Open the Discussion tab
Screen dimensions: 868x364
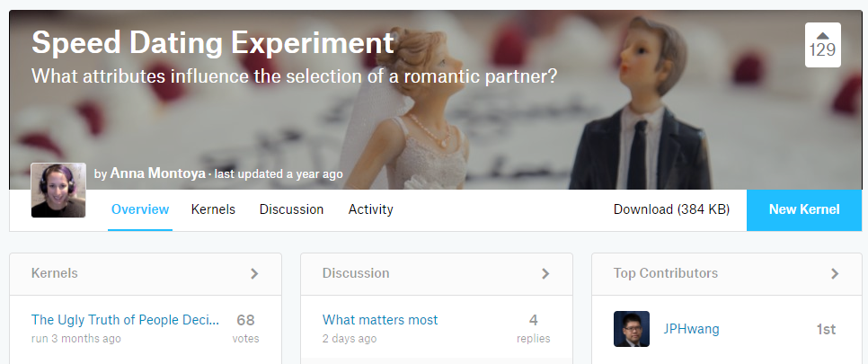291,209
